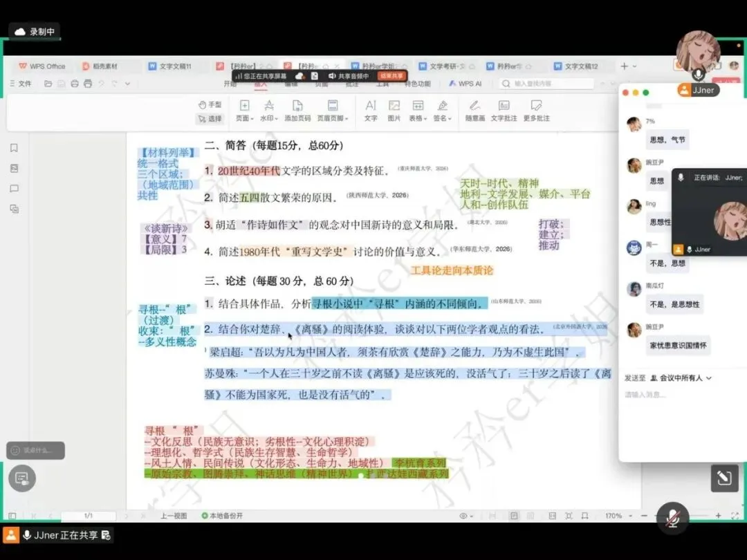Screen dimensions: 747x560
Task: Click the bookmark icon in left sidebar
Action: point(15,148)
